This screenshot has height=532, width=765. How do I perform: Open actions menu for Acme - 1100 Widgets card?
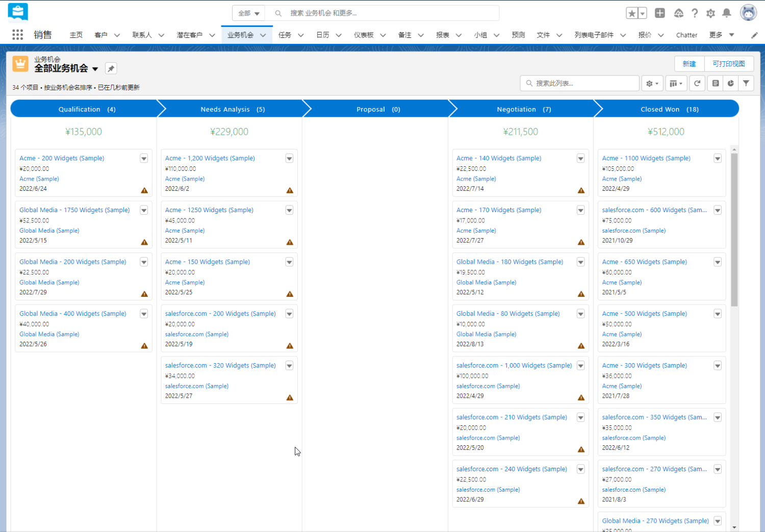(x=718, y=159)
